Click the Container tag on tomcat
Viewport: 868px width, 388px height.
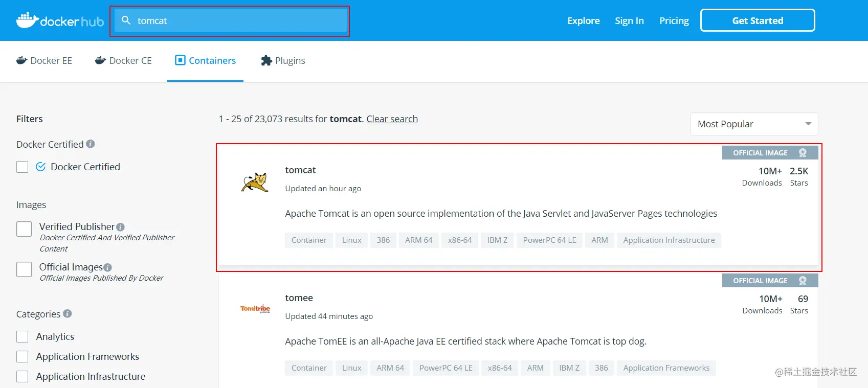[309, 240]
